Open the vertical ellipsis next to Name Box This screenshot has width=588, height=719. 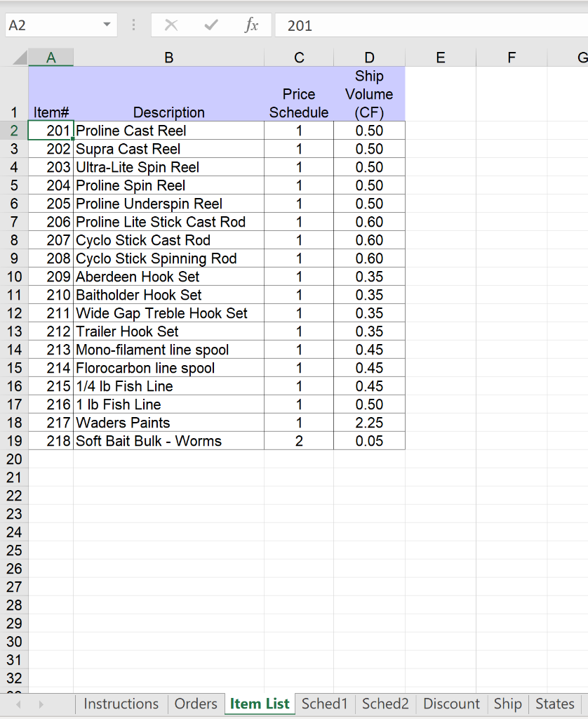coord(133,25)
